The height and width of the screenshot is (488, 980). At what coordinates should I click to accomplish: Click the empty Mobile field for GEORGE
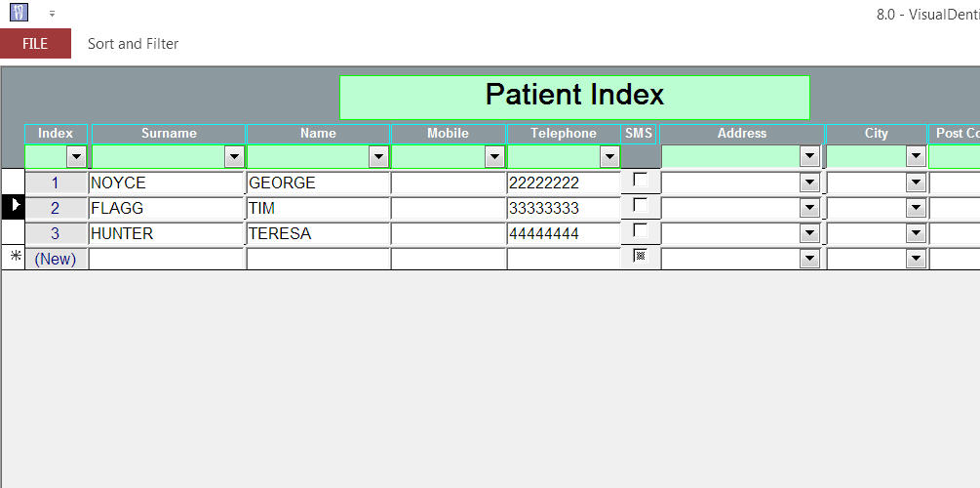pyautogui.click(x=449, y=183)
